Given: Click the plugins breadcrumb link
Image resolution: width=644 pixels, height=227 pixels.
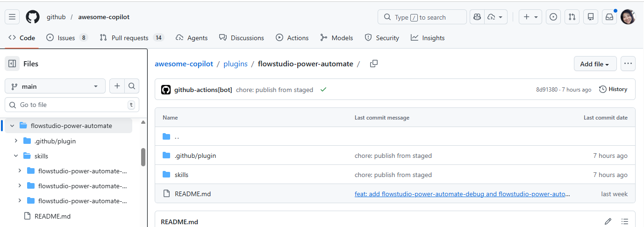Looking at the screenshot, I should [x=236, y=64].
